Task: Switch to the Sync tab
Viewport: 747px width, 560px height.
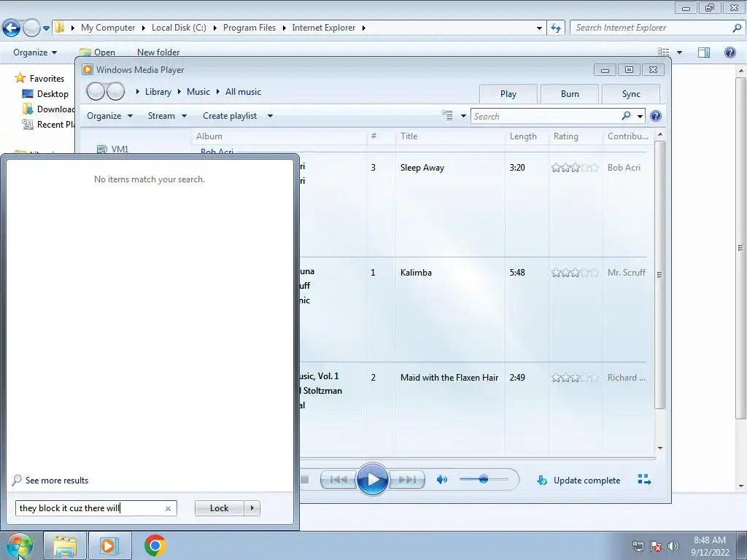Action: click(x=631, y=94)
